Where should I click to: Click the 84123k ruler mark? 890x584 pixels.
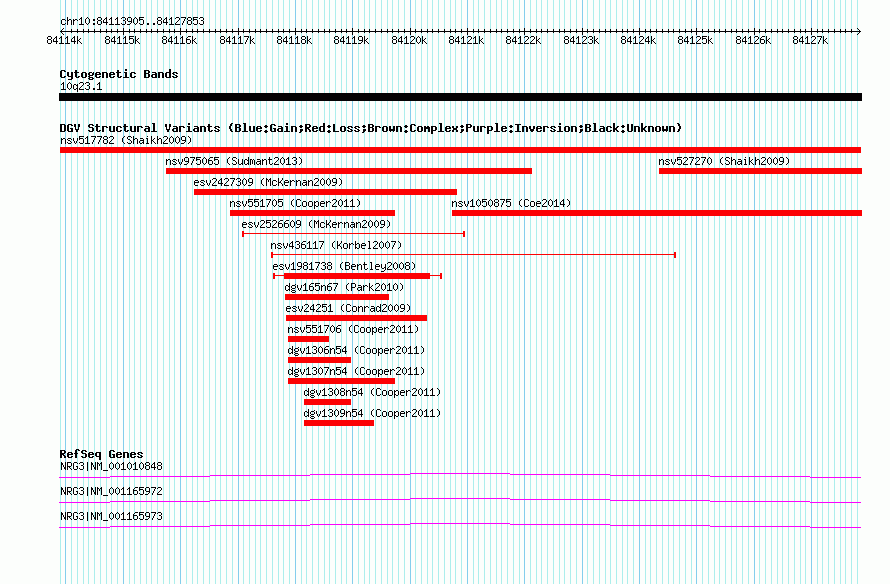pyautogui.click(x=581, y=40)
